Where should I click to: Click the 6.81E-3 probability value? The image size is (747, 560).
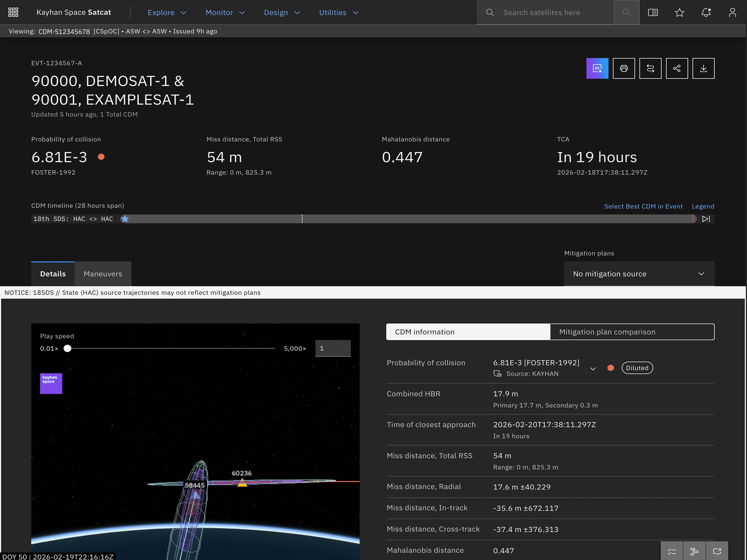point(59,157)
